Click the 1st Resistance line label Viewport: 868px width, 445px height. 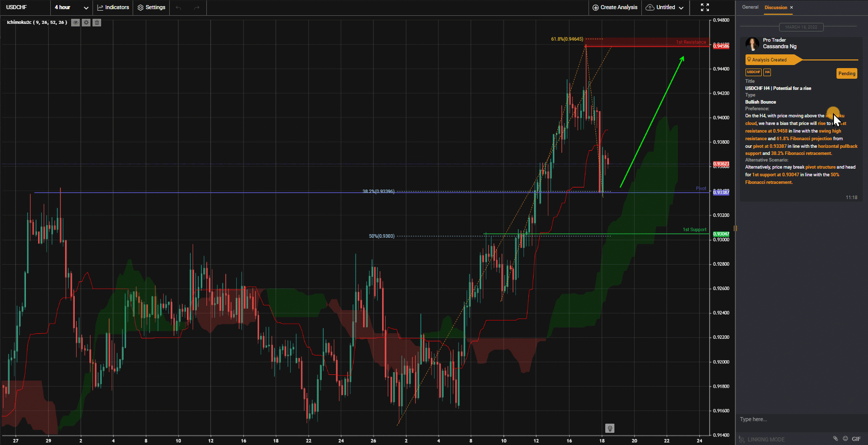click(x=691, y=42)
